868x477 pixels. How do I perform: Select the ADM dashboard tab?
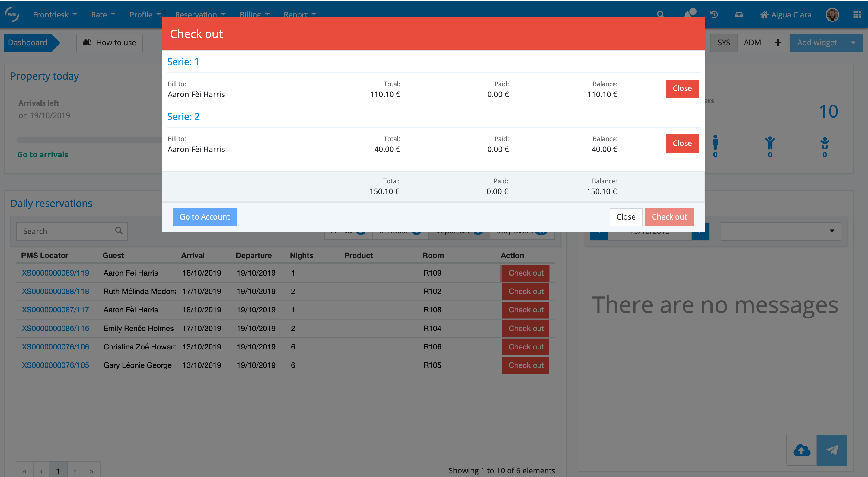tap(752, 43)
